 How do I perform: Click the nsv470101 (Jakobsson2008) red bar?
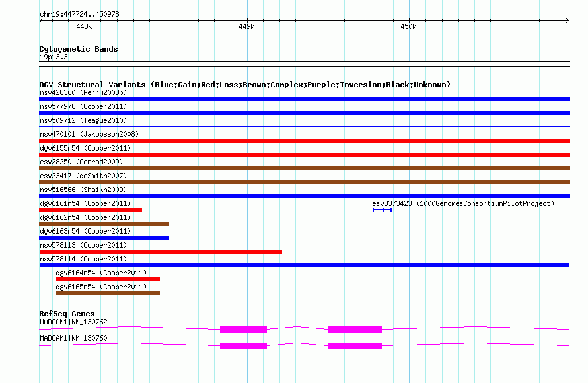(x=304, y=141)
